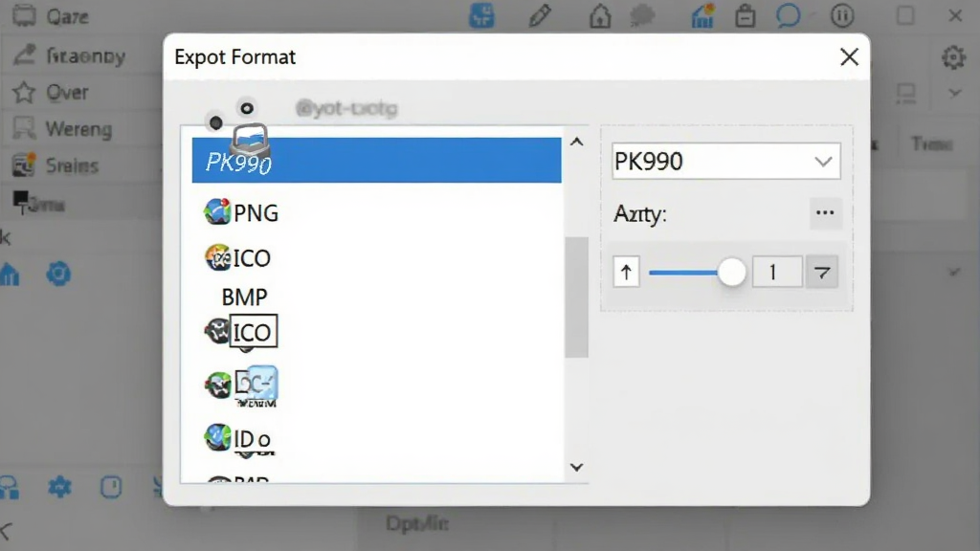
Task: Select the PK990 row in the format list
Action: 376,161
